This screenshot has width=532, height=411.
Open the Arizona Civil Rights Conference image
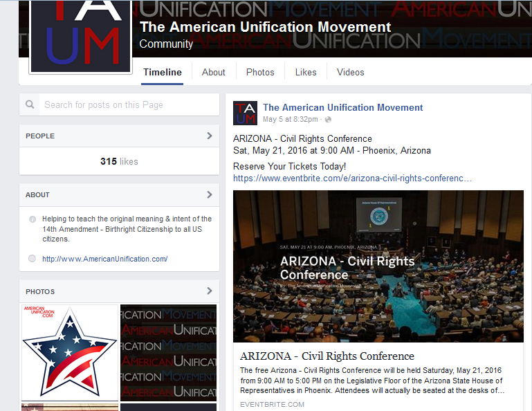click(378, 266)
